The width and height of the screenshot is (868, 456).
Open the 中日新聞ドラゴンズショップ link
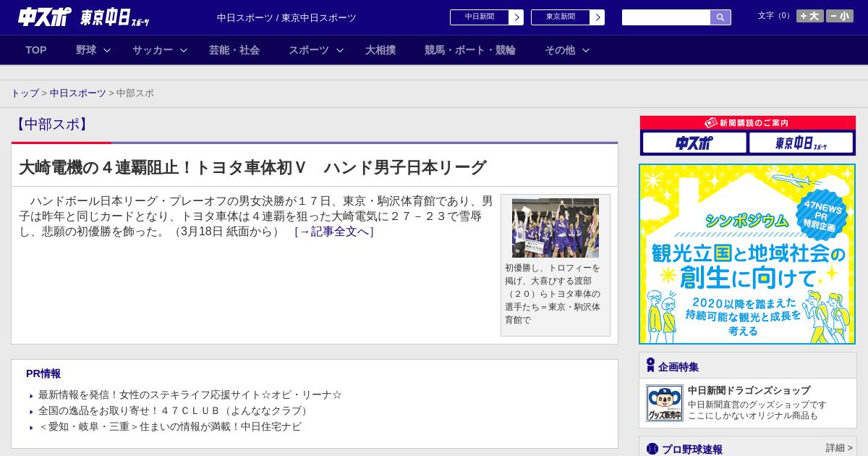pos(749,390)
